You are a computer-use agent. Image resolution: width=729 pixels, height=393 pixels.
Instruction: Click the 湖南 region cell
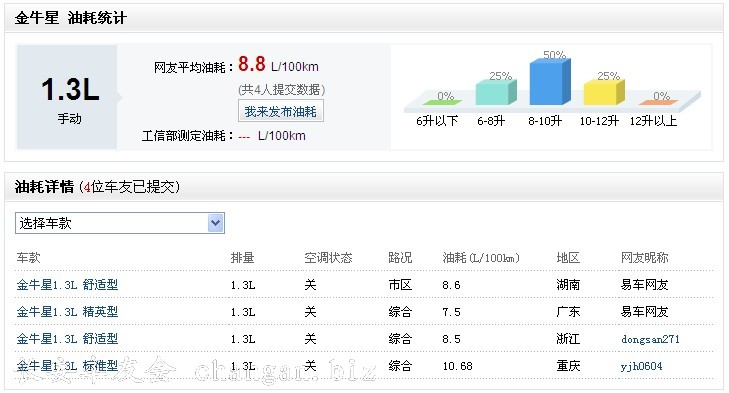pyautogui.click(x=568, y=285)
